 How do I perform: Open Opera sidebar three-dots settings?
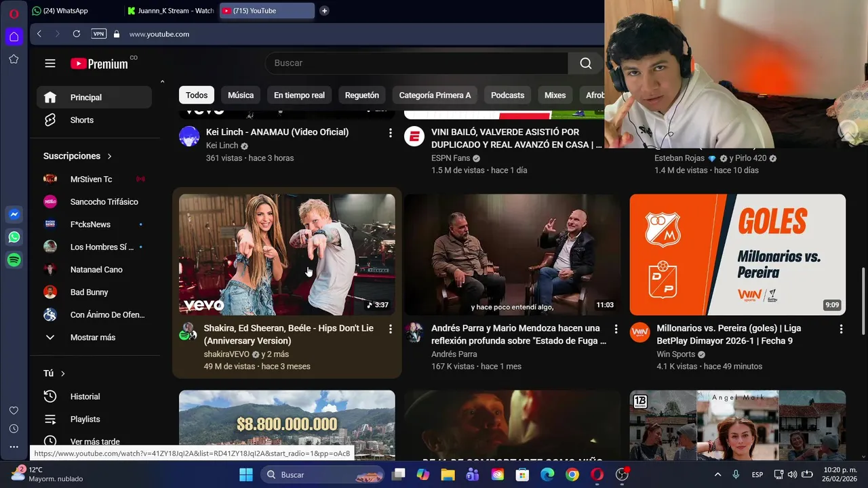point(14,447)
